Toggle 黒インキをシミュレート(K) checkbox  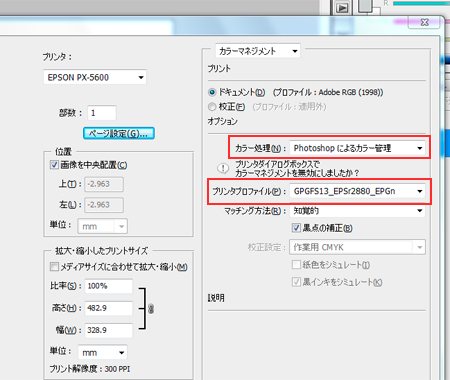296,282
